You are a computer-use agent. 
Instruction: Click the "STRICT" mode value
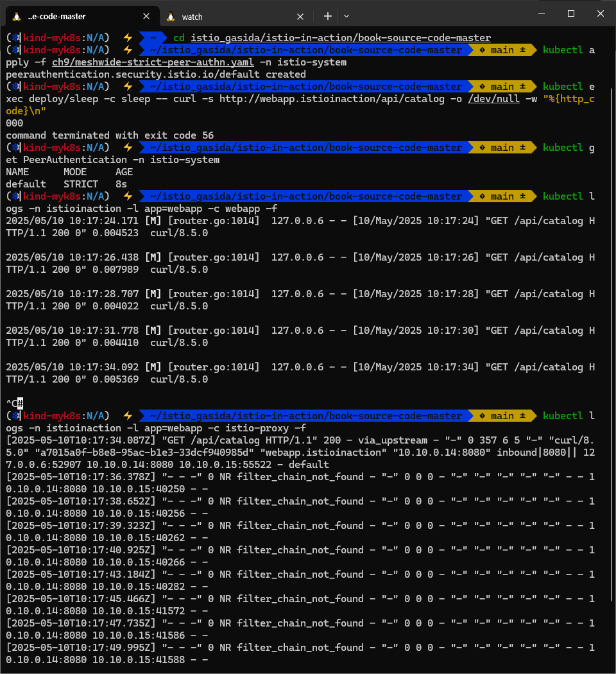(x=81, y=184)
